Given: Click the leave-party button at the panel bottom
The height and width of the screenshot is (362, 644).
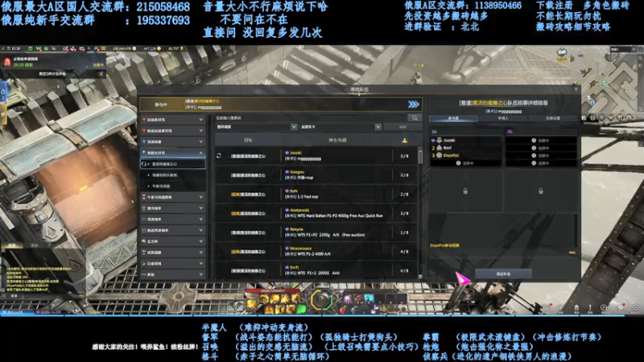Looking at the screenshot, I should (504, 274).
